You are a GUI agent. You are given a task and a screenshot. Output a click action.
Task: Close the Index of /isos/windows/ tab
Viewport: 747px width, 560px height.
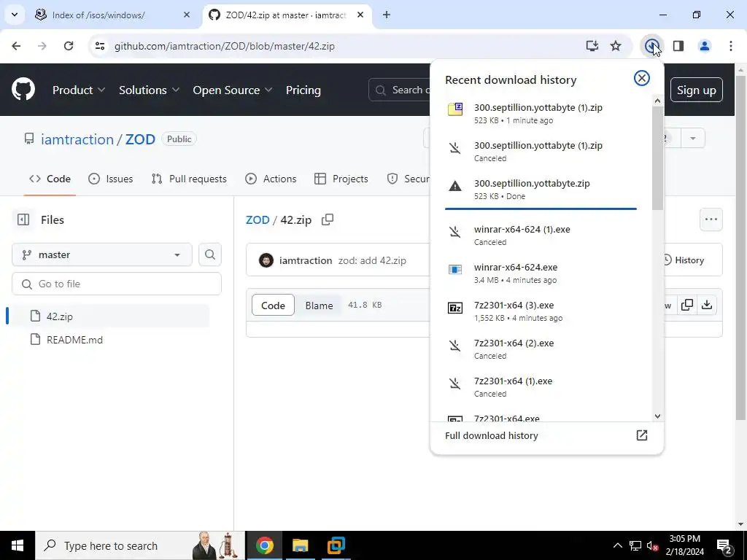186,15
